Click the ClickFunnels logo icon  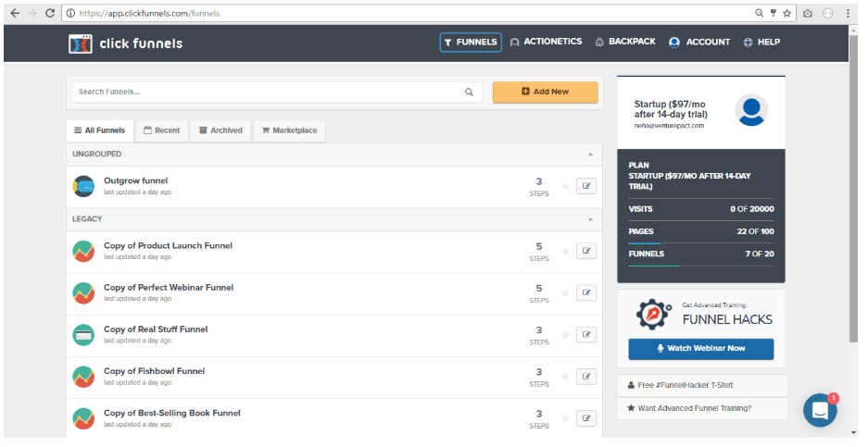pyautogui.click(x=81, y=43)
